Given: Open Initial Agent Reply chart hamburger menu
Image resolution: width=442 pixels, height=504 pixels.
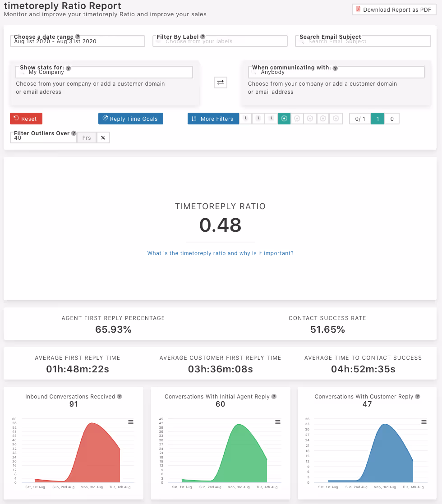Looking at the screenshot, I should (278, 422).
